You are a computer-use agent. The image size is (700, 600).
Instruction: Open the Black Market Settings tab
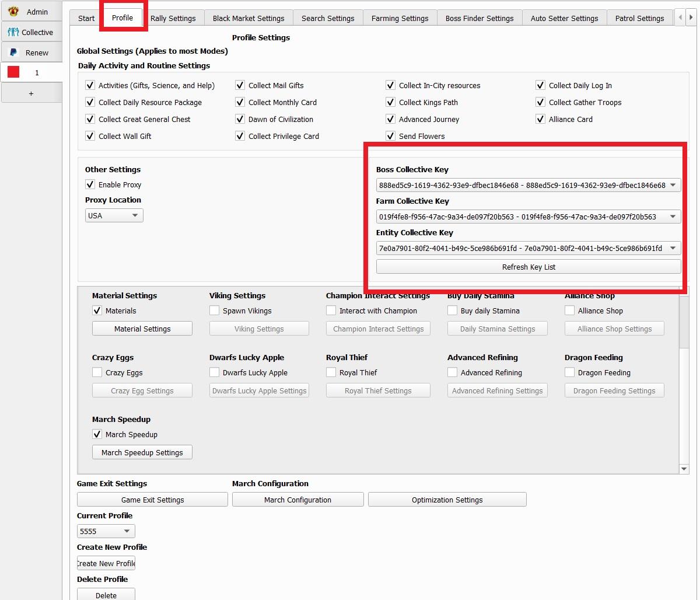tap(249, 18)
